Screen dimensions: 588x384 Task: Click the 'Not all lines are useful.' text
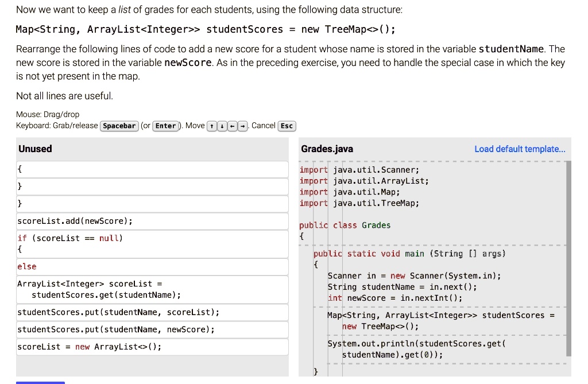[x=64, y=96]
